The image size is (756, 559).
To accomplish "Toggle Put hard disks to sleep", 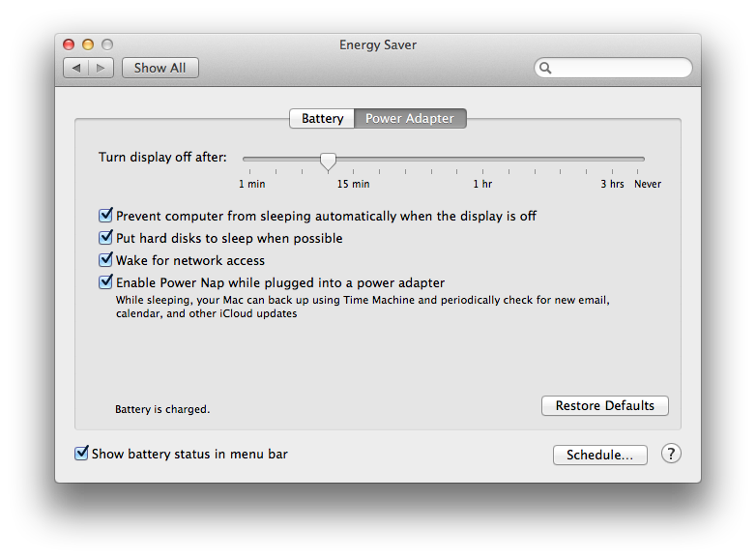I will tap(105, 237).
